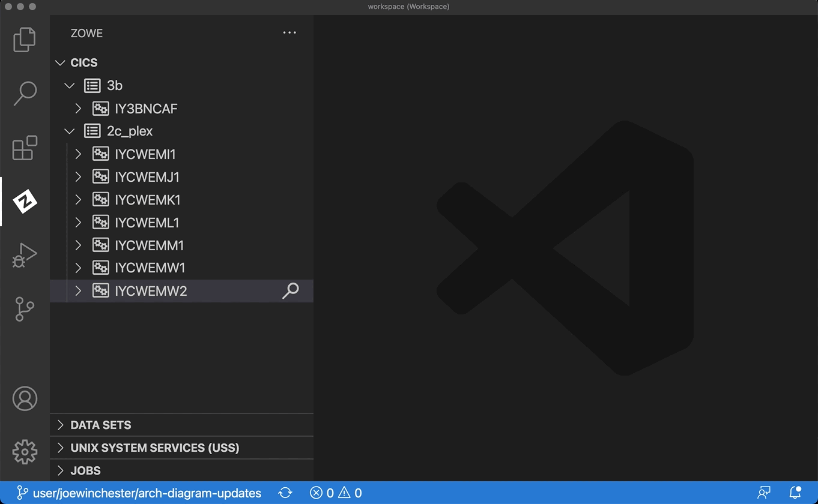
Task: Click the region gear icon for IYCWEMK1
Action: [x=100, y=200]
